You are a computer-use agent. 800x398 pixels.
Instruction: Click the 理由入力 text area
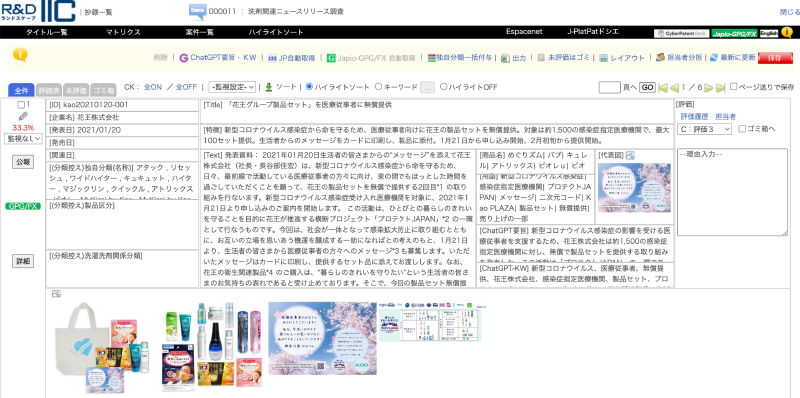pyautogui.click(x=732, y=192)
